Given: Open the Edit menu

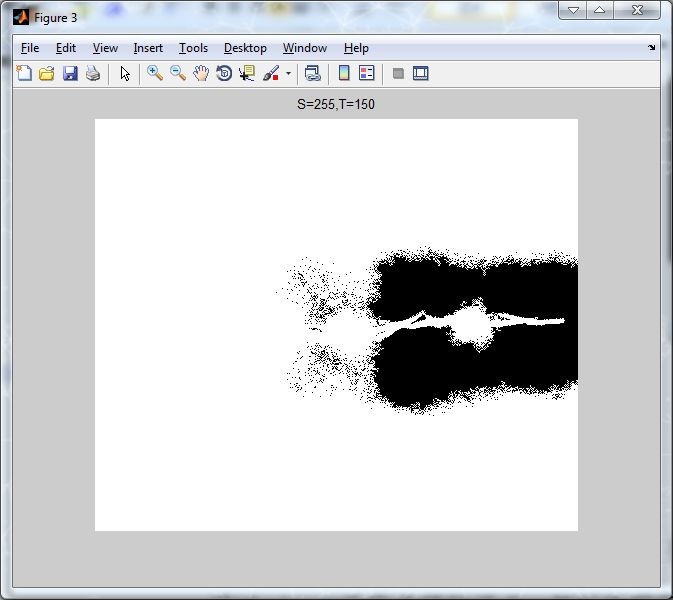Looking at the screenshot, I should point(66,48).
